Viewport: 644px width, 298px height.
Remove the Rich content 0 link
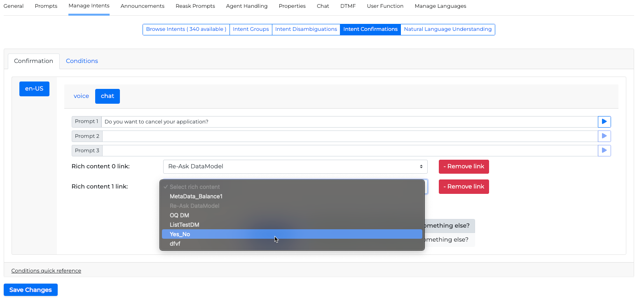click(464, 167)
